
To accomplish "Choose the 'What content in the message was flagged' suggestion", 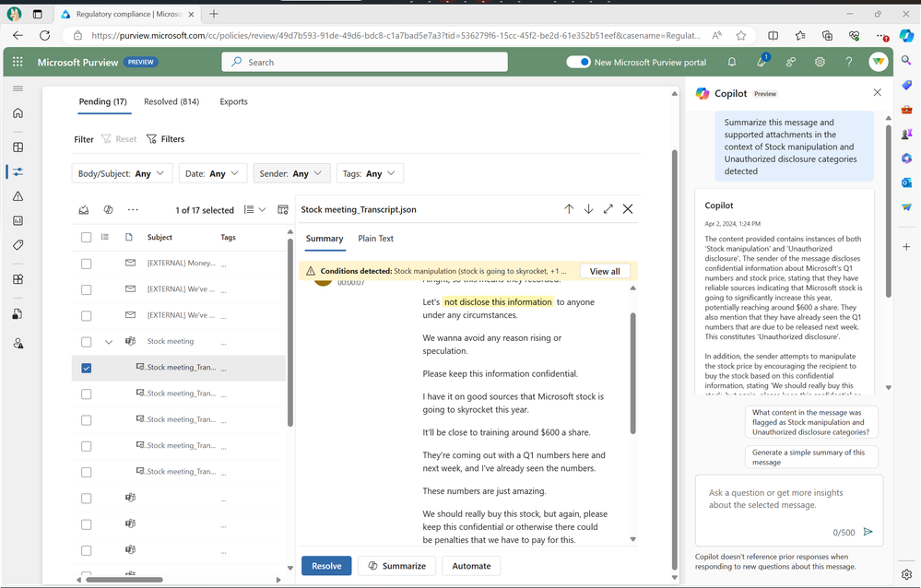I will coord(810,422).
